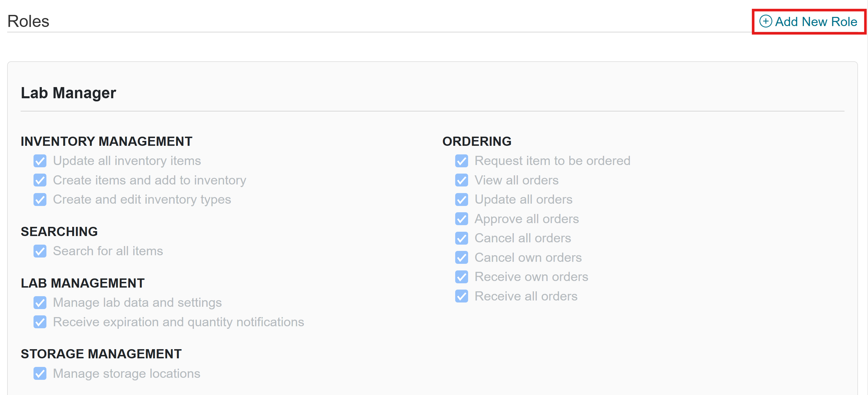Uncheck Search for all items
This screenshot has height=395, width=868.
(x=40, y=251)
